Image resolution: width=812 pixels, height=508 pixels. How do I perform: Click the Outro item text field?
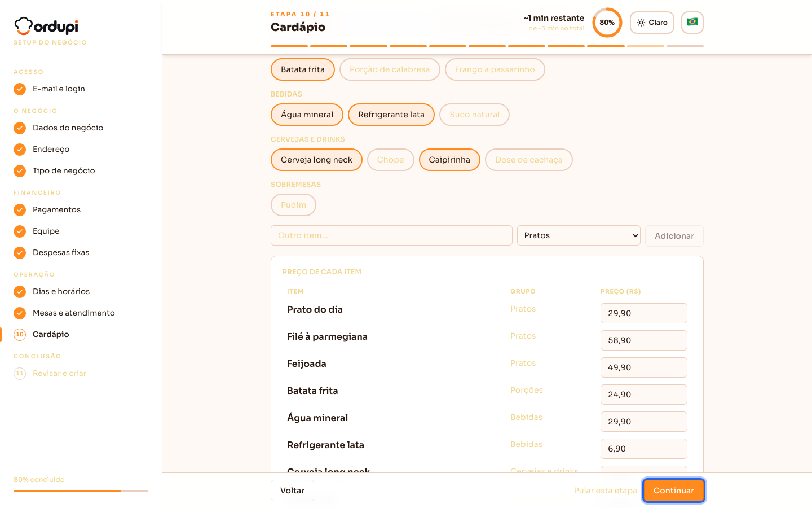pos(391,235)
